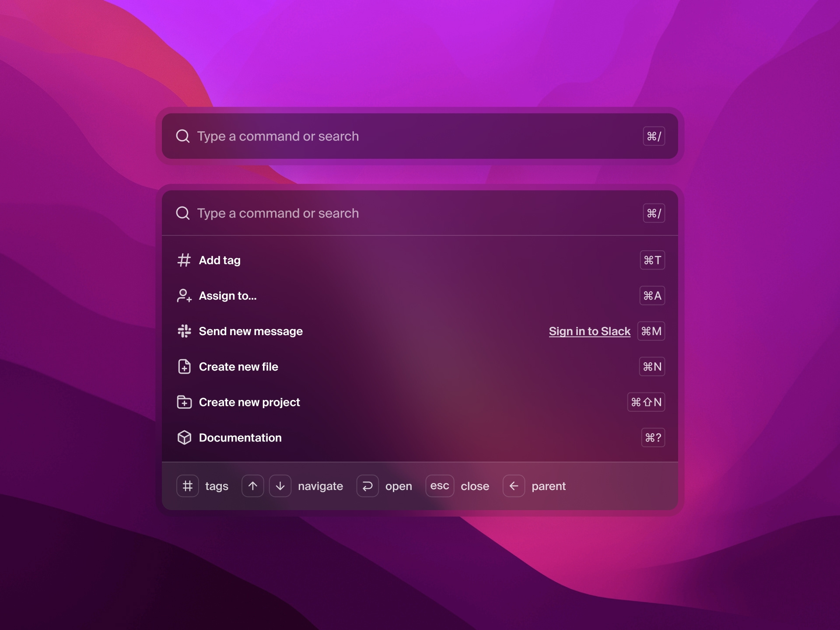The height and width of the screenshot is (630, 840).
Task: Click the search magnifier in the top bar
Action: [x=182, y=136]
